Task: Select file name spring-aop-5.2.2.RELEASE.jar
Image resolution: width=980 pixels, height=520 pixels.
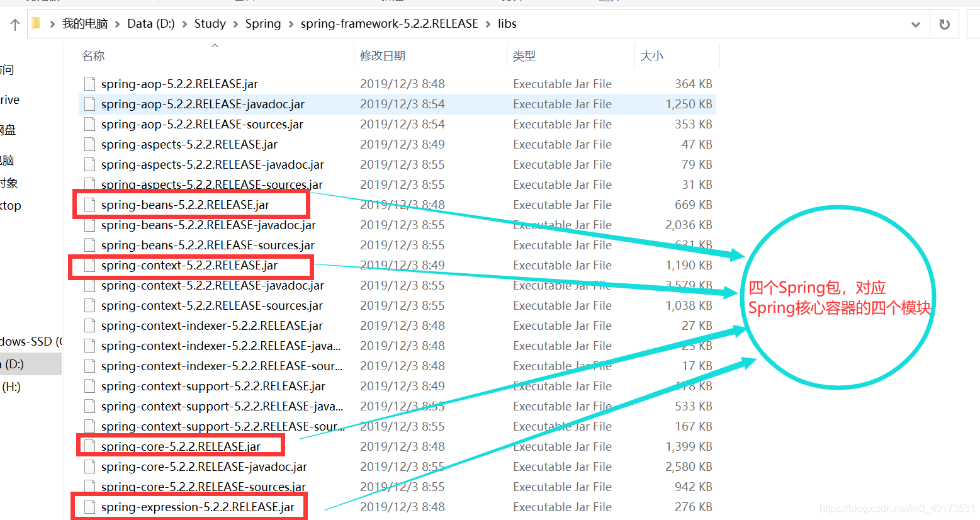Action: click(x=179, y=84)
